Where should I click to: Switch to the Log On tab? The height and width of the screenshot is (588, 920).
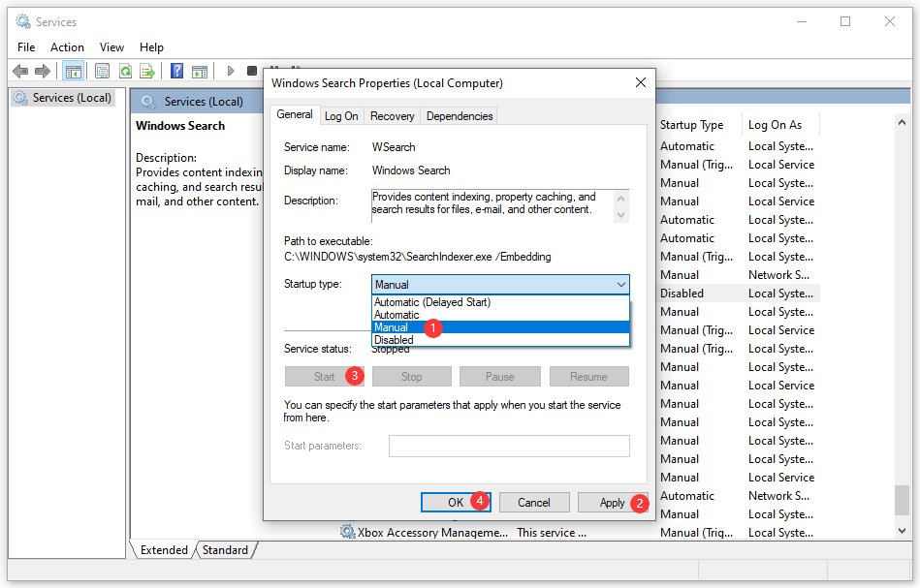[x=341, y=115]
